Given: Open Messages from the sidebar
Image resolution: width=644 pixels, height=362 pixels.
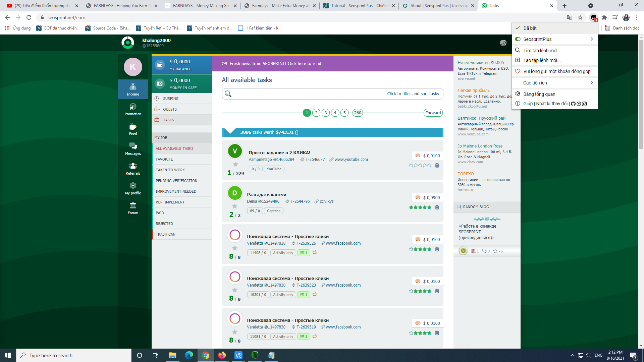Looking at the screenshot, I should tap(133, 148).
